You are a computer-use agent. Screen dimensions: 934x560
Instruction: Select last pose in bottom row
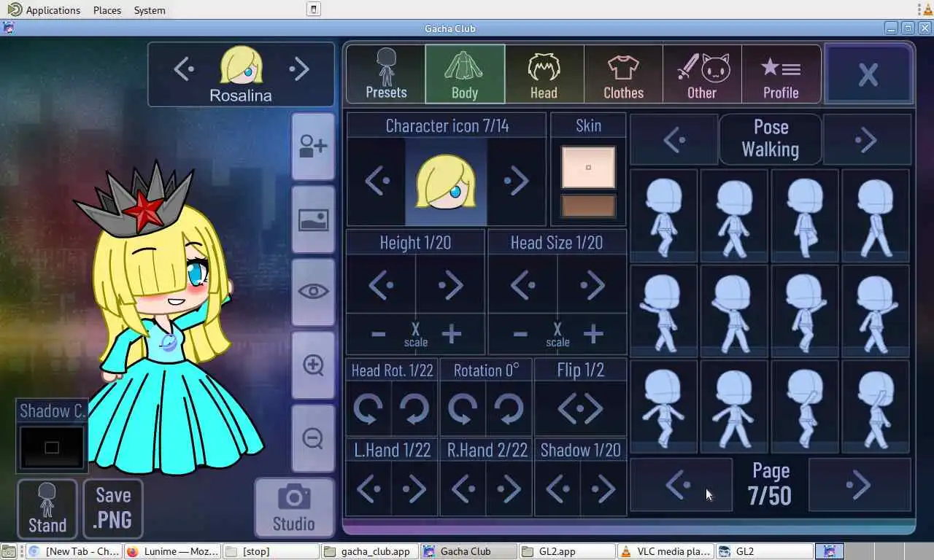pyautogui.click(x=876, y=407)
